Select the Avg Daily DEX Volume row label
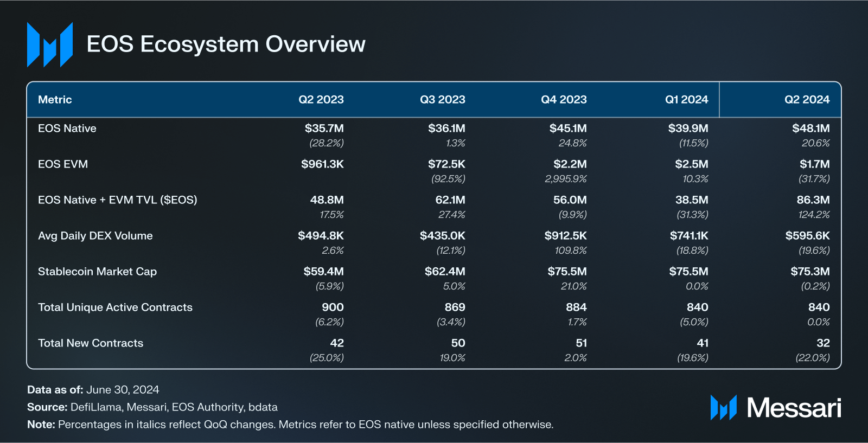This screenshot has height=443, width=868. click(x=95, y=236)
